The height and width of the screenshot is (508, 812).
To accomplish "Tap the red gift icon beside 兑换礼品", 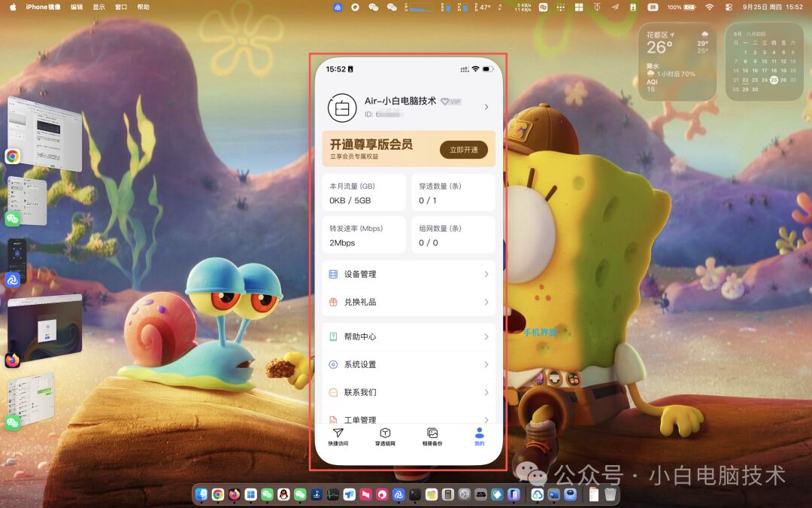I will tap(332, 303).
